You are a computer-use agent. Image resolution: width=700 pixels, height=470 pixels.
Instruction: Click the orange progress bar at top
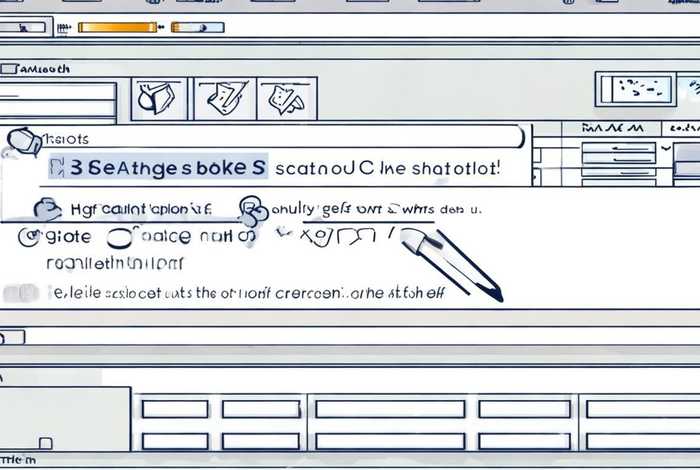coord(118,27)
